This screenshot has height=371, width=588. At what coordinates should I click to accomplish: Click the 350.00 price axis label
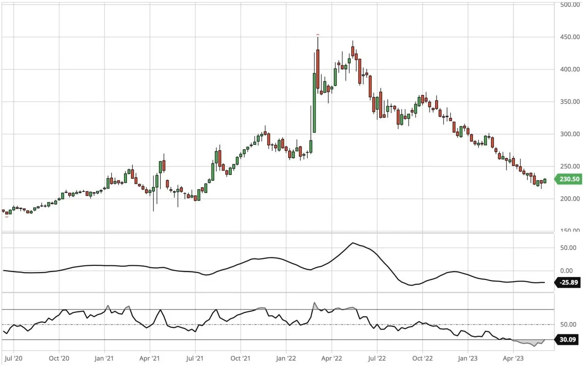click(x=569, y=102)
